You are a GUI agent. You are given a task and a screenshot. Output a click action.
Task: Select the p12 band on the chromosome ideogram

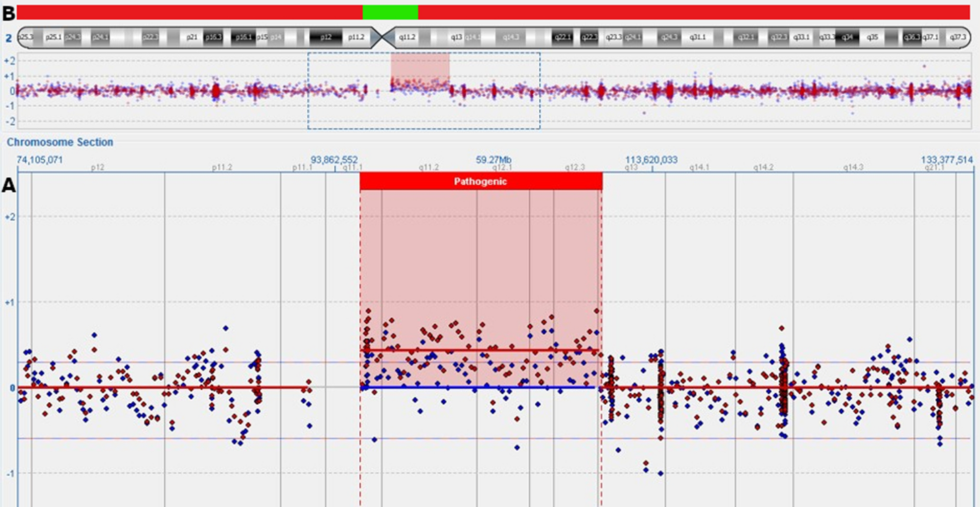pyautogui.click(x=326, y=37)
